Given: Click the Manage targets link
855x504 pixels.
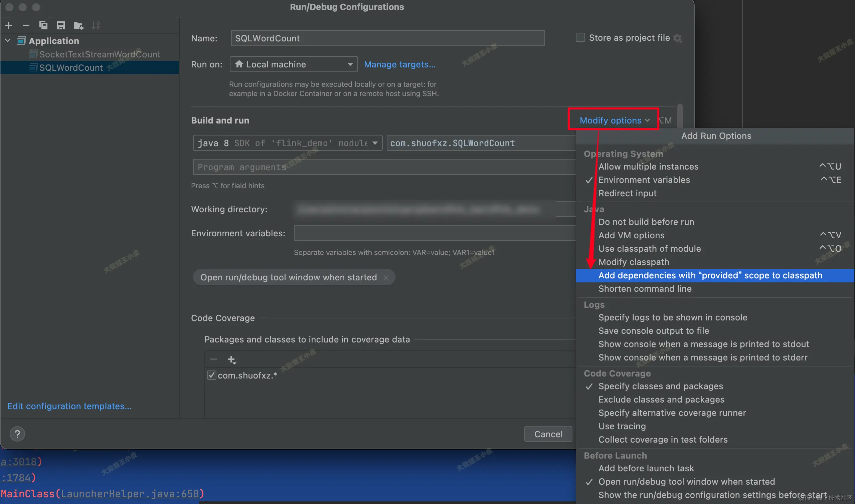Looking at the screenshot, I should 399,64.
